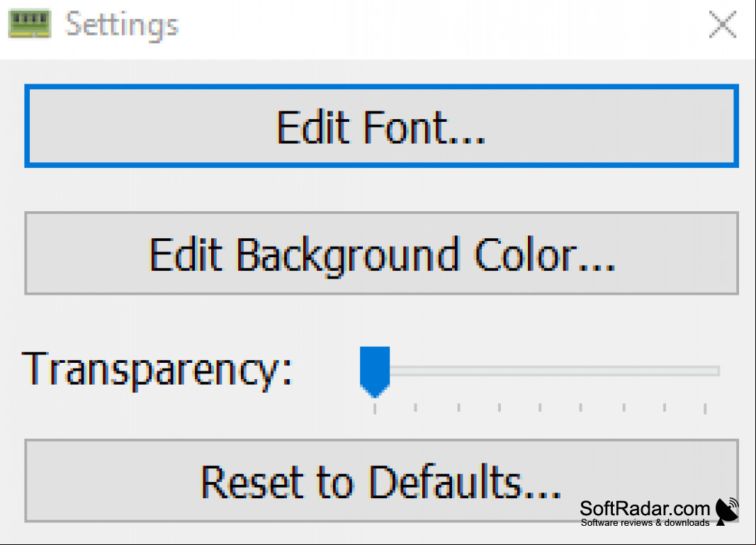Image resolution: width=756 pixels, height=545 pixels.
Task: Select the second tick mark under the slider
Action: click(416, 408)
